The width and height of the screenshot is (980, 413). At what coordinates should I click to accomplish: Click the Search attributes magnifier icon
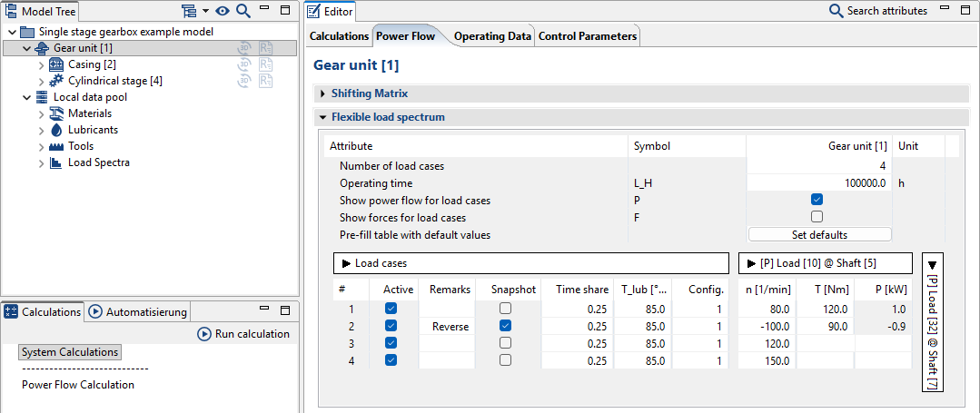pyautogui.click(x=836, y=11)
